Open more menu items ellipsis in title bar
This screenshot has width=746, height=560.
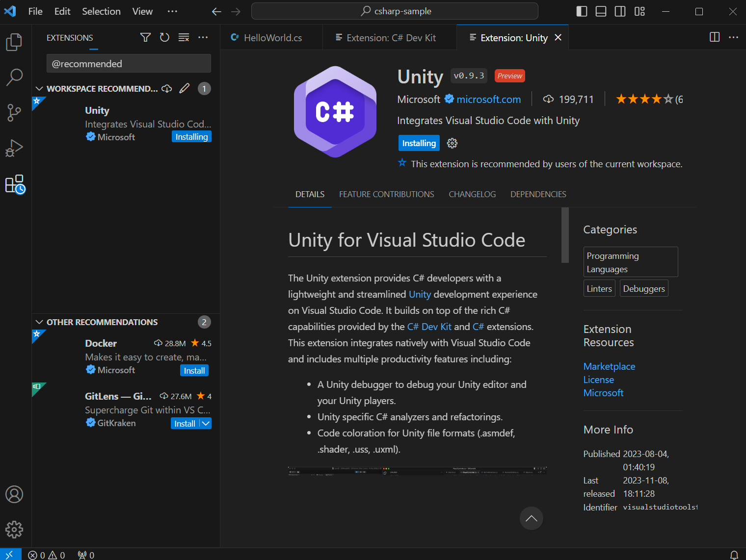pos(172,11)
